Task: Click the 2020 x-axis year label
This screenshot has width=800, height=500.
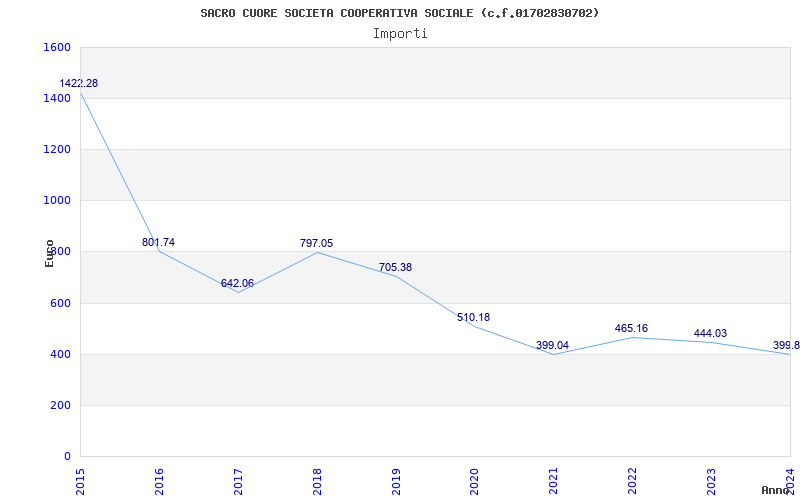Action: (474, 481)
